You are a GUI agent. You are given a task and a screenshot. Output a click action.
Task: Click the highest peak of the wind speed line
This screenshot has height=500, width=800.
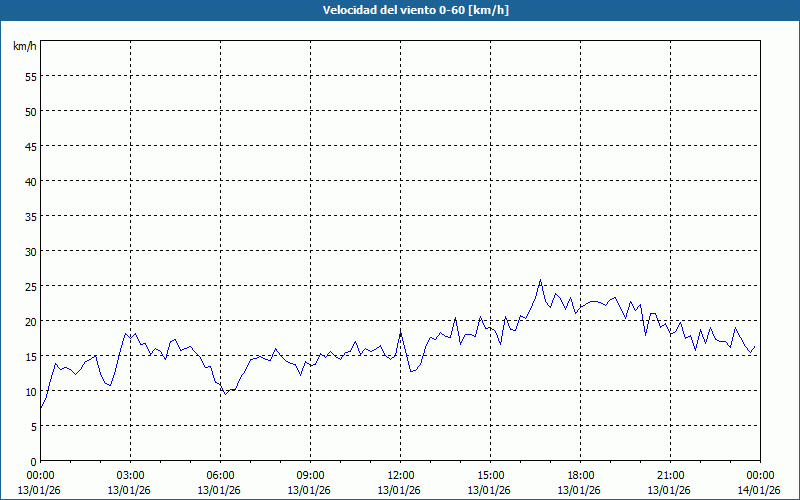tap(540, 280)
